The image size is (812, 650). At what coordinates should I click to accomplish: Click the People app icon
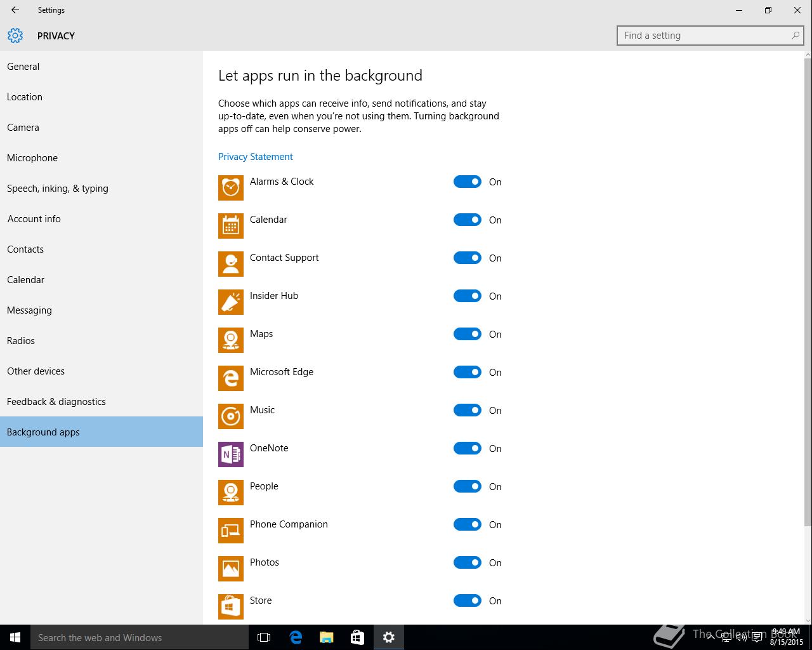click(231, 493)
